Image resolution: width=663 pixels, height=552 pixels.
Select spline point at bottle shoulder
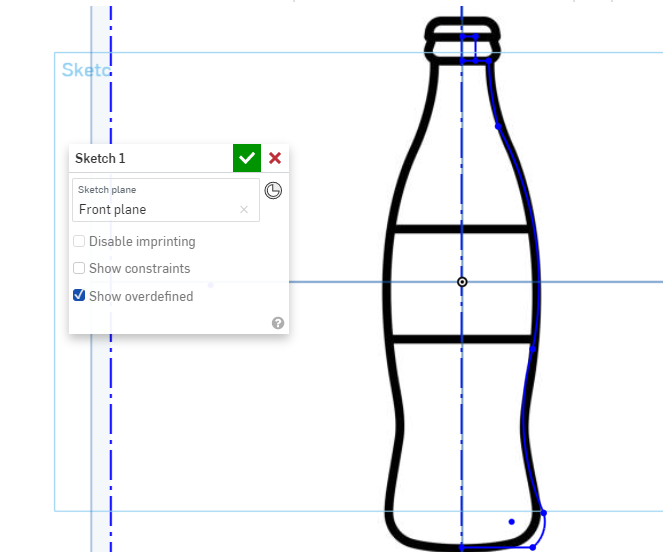click(498, 126)
